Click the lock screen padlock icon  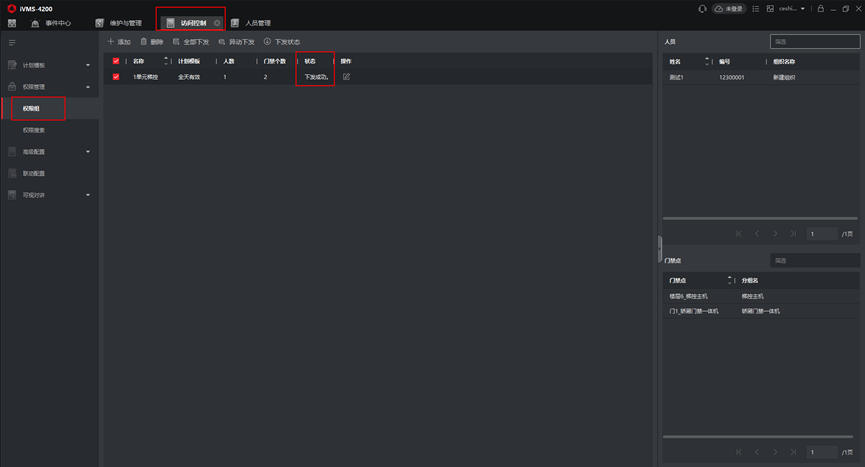pyautogui.click(x=821, y=8)
